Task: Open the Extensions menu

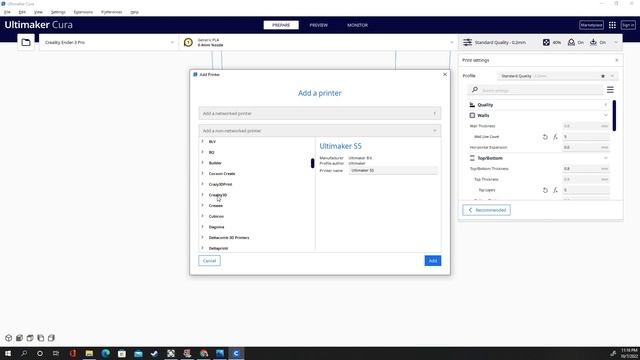Action: (83, 12)
